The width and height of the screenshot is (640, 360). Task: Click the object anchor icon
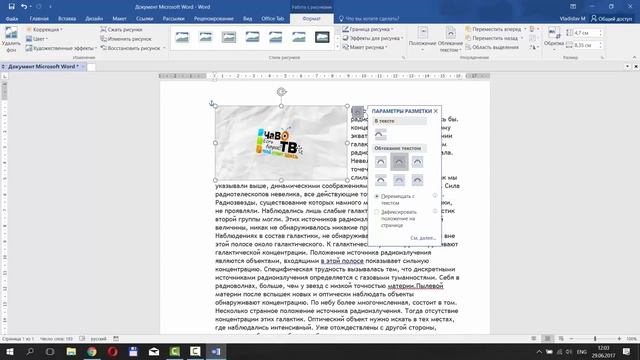pos(212,103)
